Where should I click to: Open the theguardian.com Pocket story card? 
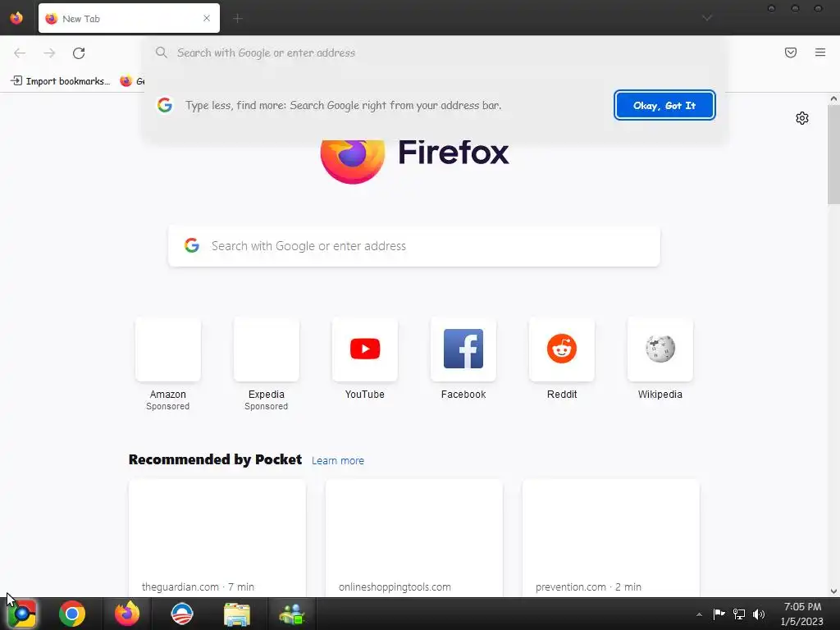(x=217, y=538)
